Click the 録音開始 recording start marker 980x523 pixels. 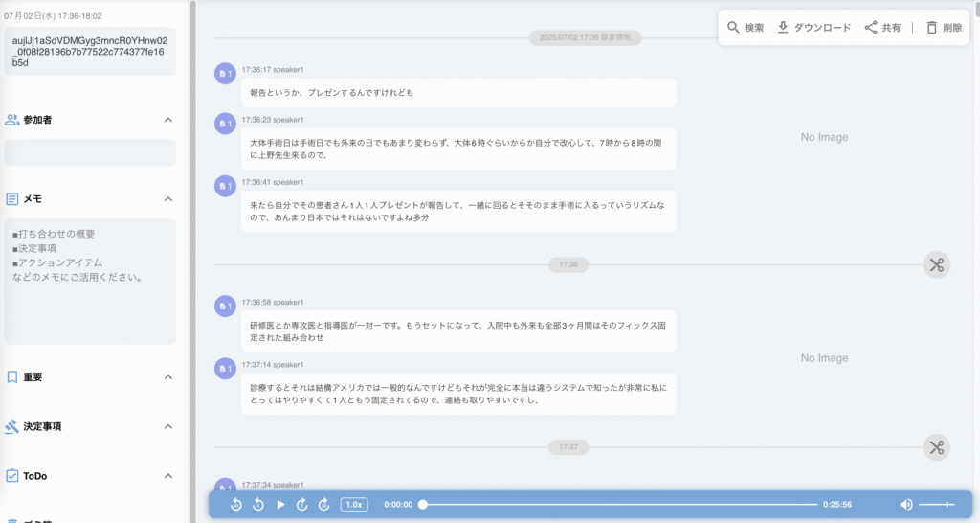click(585, 37)
